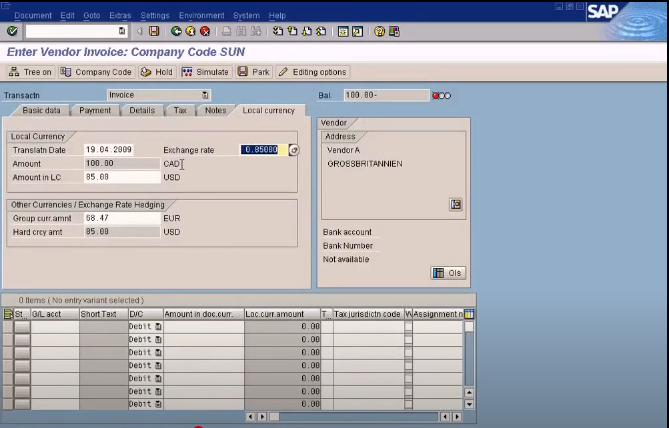Open the Document menu
Image resolution: width=669 pixels, height=428 pixels.
pos(33,15)
